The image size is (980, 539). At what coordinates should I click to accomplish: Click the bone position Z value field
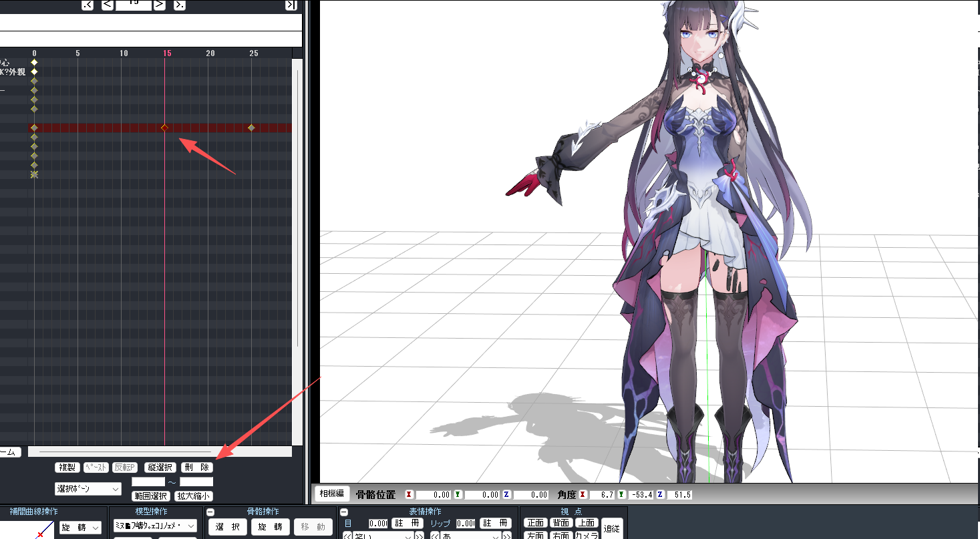[532, 495]
